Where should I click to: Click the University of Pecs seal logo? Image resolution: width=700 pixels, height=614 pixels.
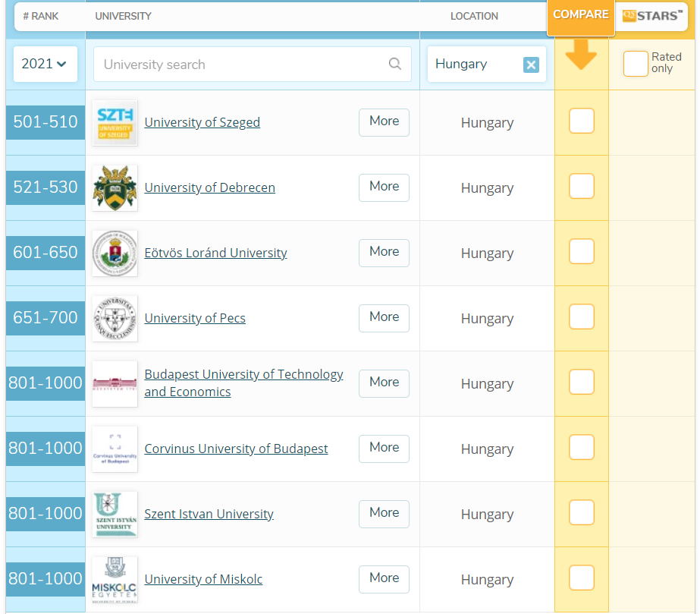115,319
